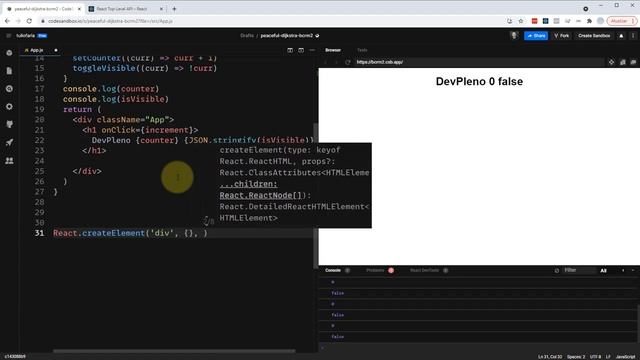
Task: Click the Drafts breadcrumb link
Action: (x=247, y=36)
